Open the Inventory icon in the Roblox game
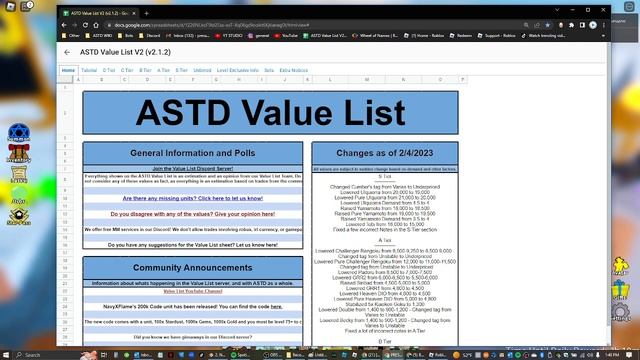 click(19, 153)
